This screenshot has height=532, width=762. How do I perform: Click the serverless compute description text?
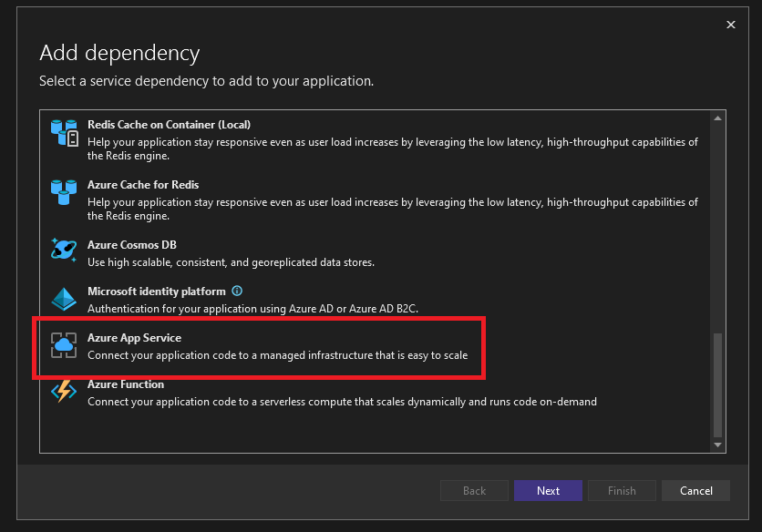click(342, 402)
